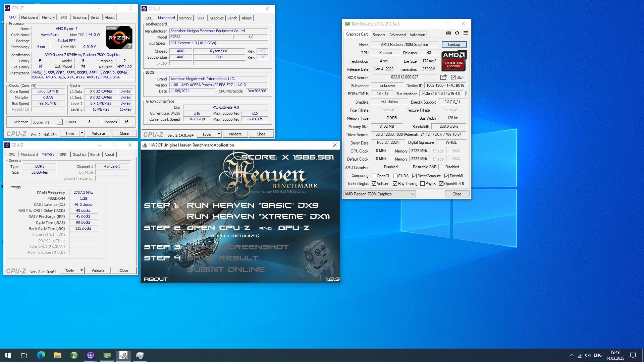Image resolution: width=644 pixels, height=362 pixels.
Task: Click Close in CPU-Z Memory window
Action: [124, 270]
